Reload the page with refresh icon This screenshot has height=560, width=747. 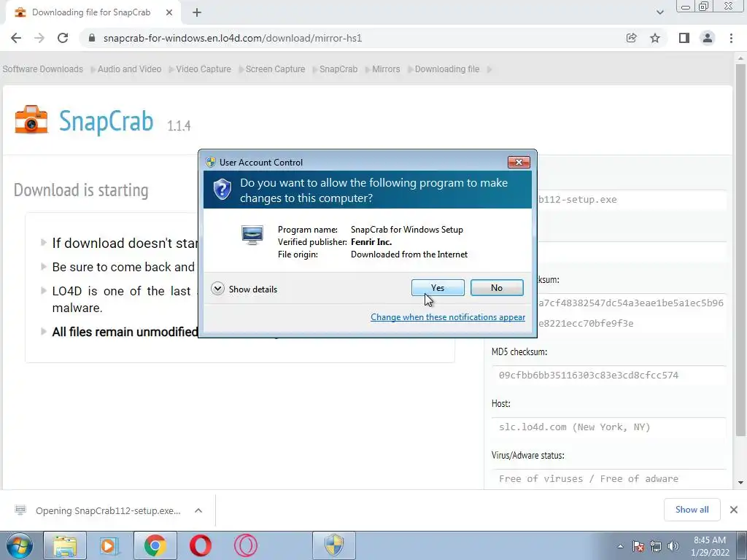tap(63, 38)
